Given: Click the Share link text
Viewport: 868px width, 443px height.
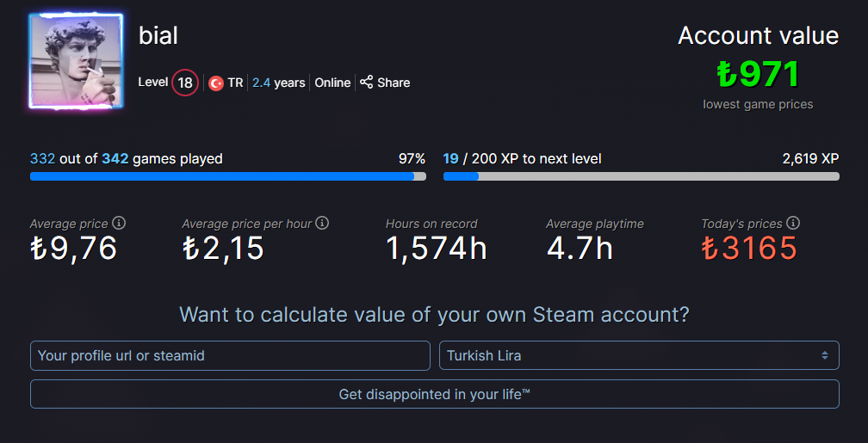Looking at the screenshot, I should [394, 83].
